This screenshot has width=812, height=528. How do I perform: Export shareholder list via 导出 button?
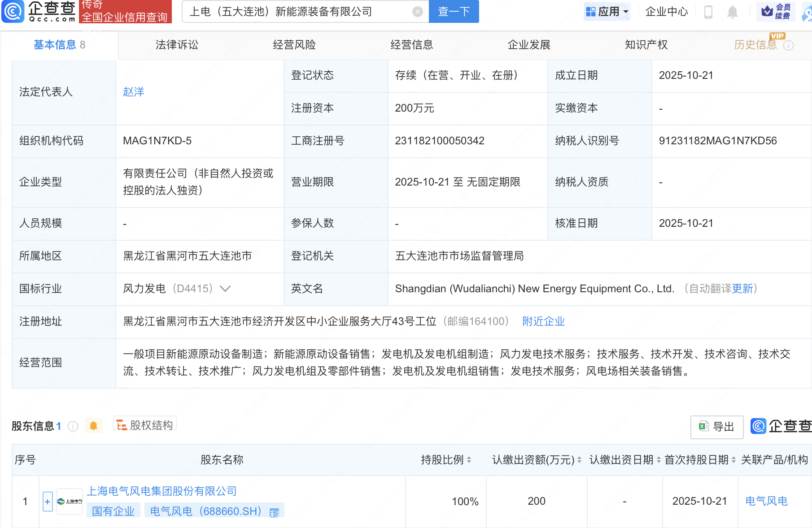pyautogui.click(x=716, y=427)
